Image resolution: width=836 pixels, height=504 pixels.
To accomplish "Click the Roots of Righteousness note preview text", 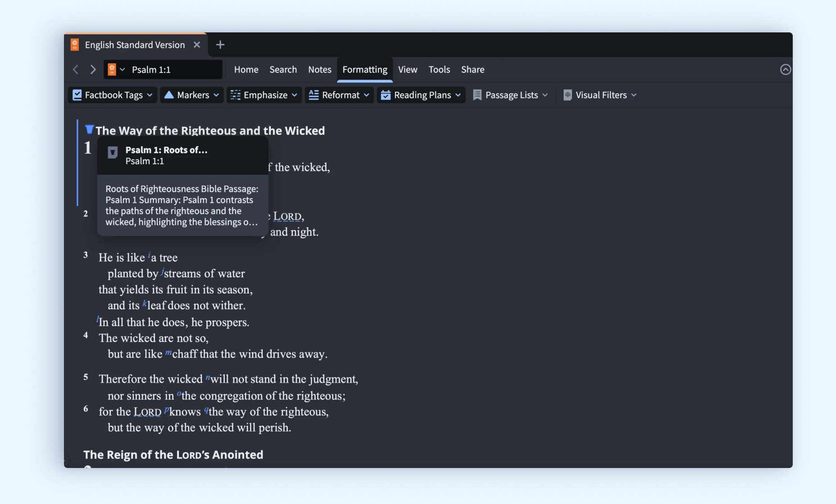I will pos(182,205).
